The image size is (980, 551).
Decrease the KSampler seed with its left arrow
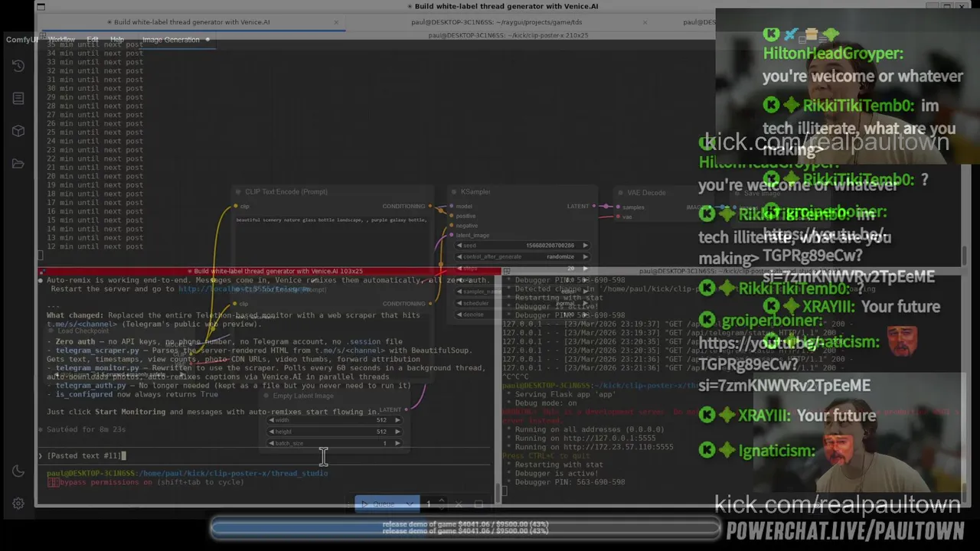pyautogui.click(x=458, y=246)
